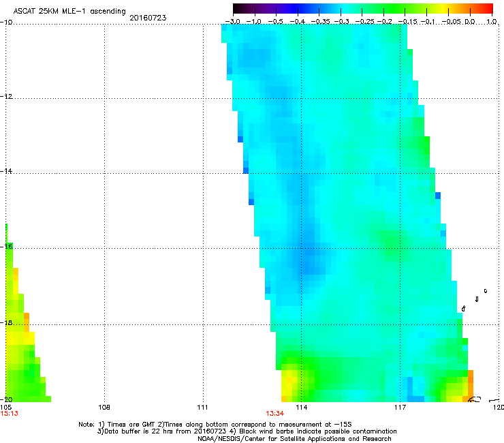Click the -12 latitude axis label
504x443 pixels.
click(x=6, y=97)
